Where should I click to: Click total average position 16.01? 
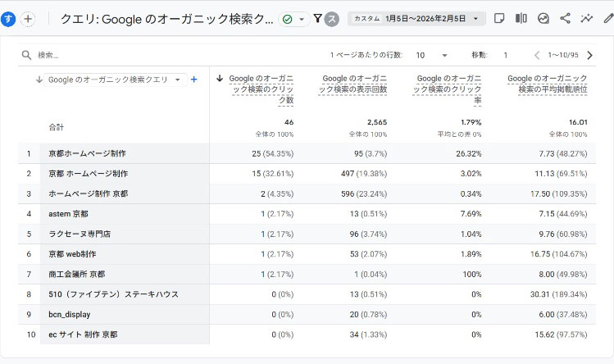(578, 122)
